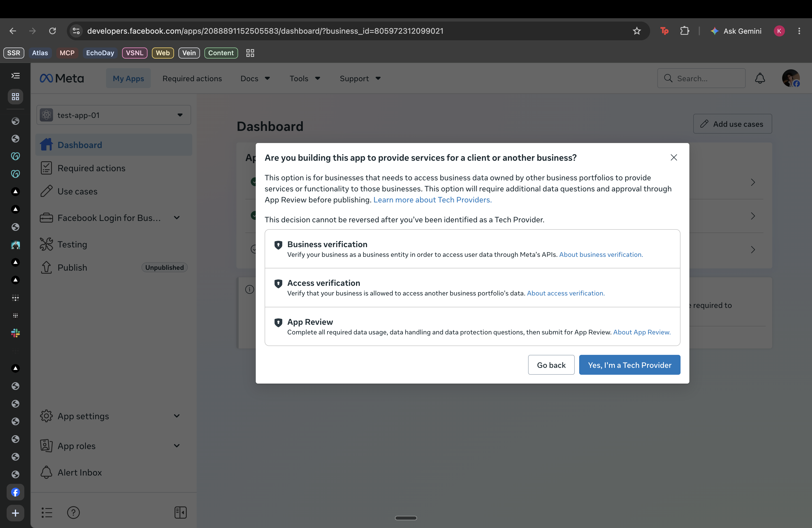Open the Vein bookmark
This screenshot has height=528, width=812.
click(189, 53)
